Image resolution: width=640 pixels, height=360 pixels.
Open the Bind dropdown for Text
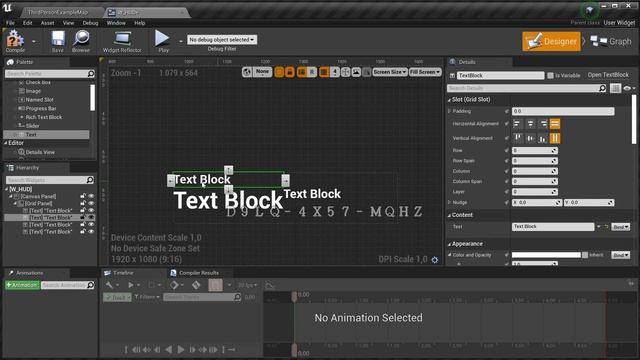click(620, 227)
